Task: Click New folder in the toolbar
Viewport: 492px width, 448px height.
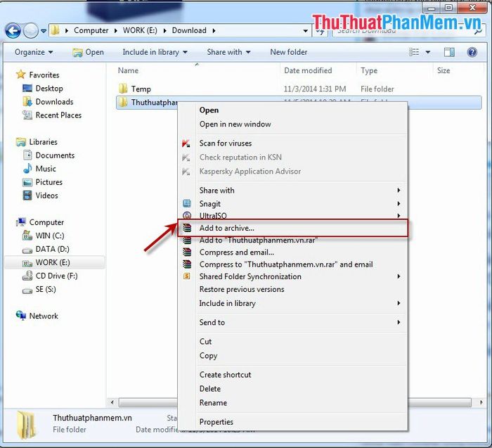Action: click(x=289, y=52)
